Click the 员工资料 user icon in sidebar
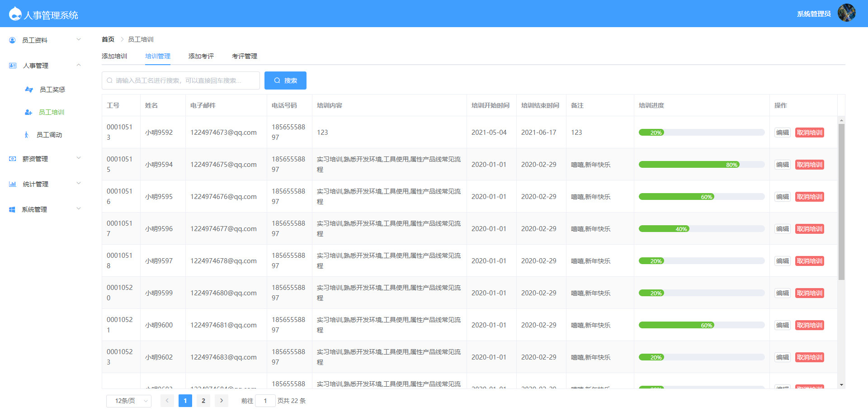Viewport: 868px width, 412px height. (x=12, y=40)
